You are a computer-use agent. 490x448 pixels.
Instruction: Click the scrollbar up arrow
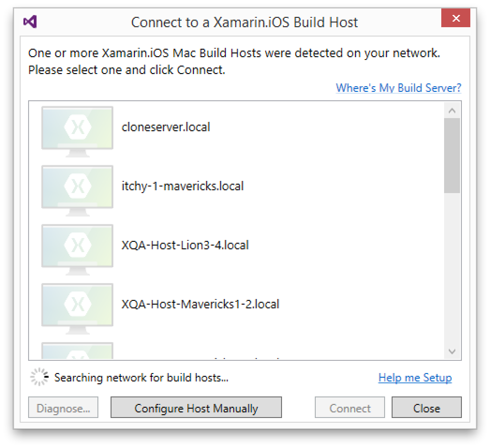pos(452,110)
